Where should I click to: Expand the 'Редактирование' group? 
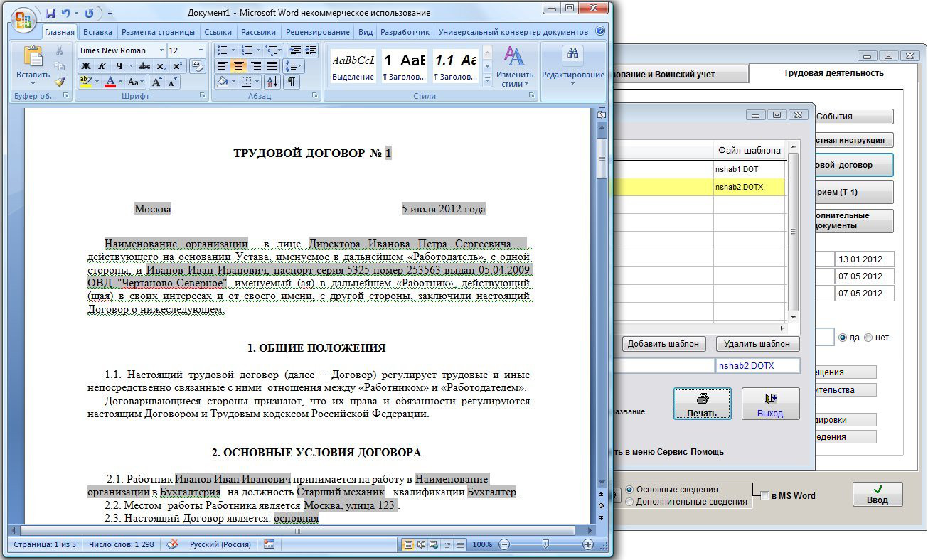tap(572, 66)
